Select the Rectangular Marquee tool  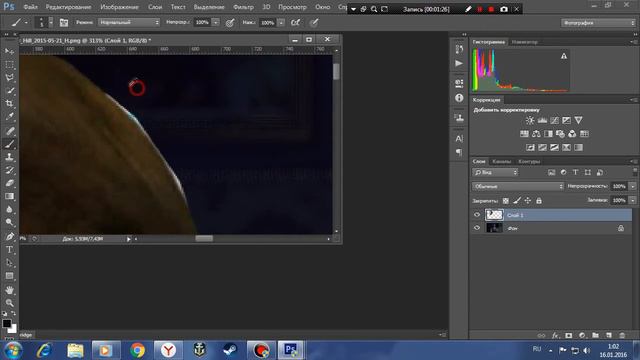coord(9,65)
